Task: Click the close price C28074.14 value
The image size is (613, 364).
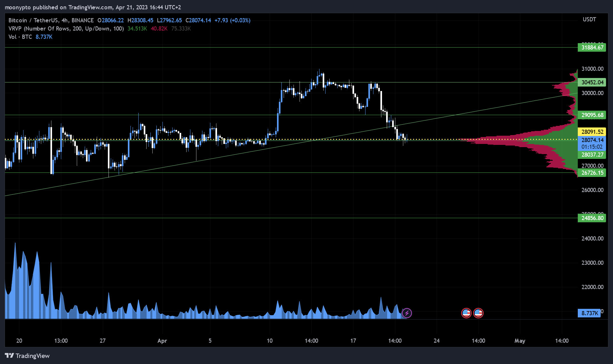Action: (x=198, y=20)
